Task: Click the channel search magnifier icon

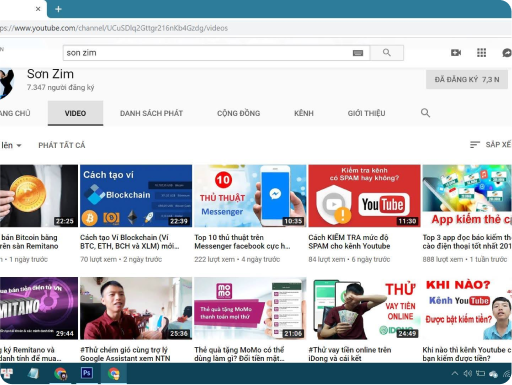Action: tap(425, 113)
